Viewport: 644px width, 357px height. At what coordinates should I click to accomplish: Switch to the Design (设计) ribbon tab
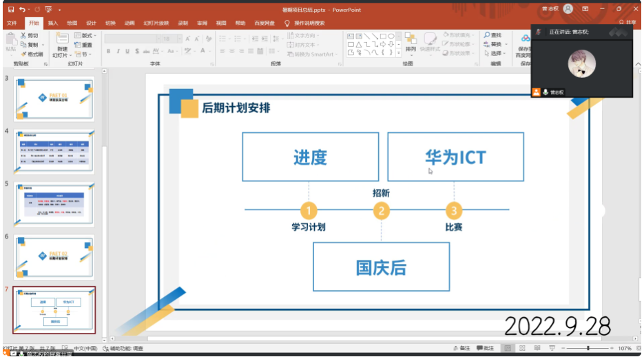pyautogui.click(x=91, y=23)
